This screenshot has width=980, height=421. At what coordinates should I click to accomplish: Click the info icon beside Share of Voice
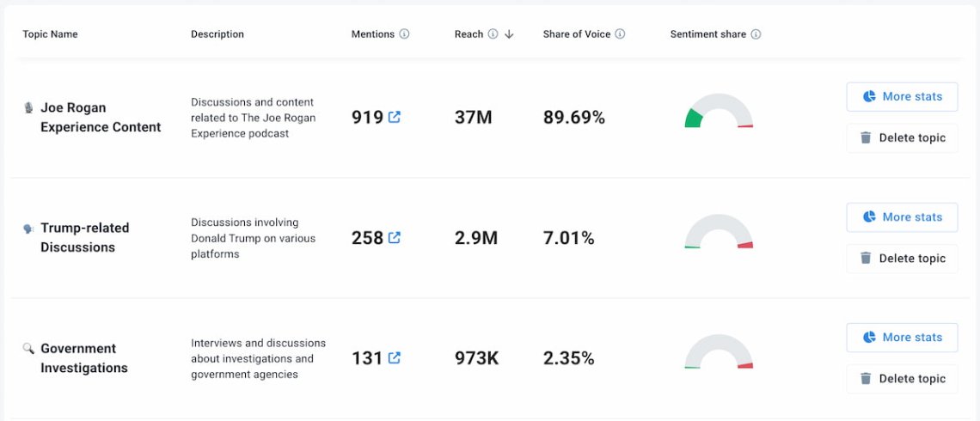click(x=620, y=34)
